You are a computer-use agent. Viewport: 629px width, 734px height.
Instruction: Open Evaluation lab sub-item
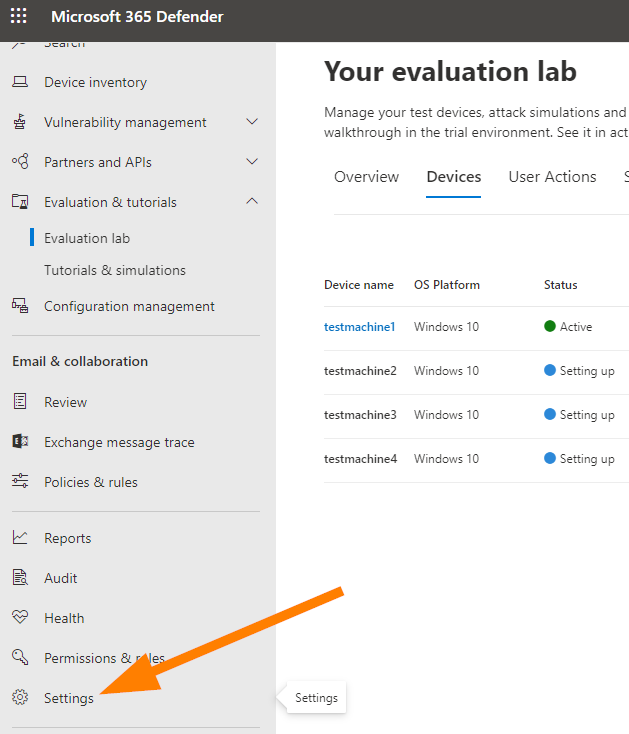[87, 238]
